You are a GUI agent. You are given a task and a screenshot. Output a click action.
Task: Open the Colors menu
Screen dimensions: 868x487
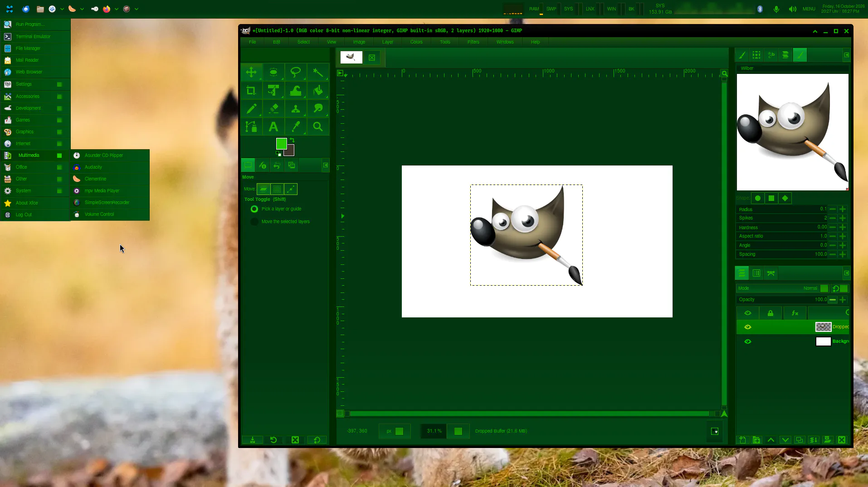click(x=416, y=42)
